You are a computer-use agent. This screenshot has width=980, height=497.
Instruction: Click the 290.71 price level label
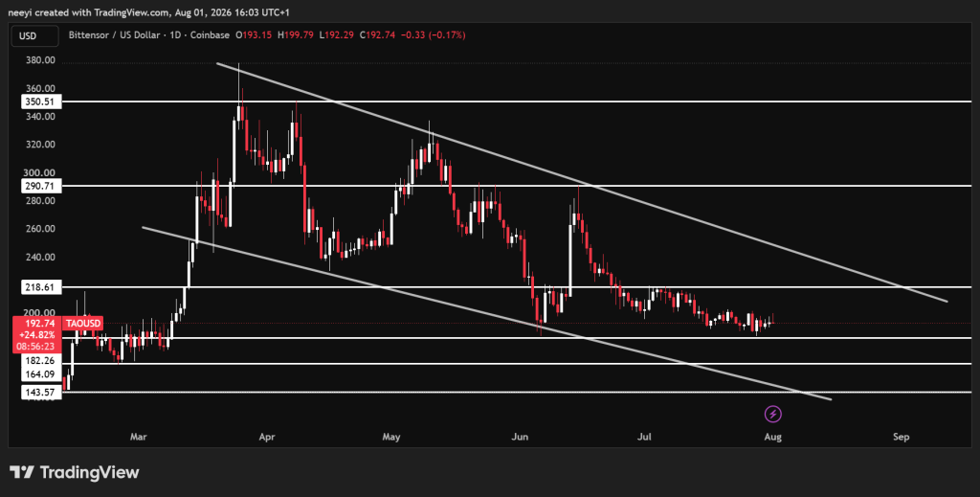pos(41,186)
